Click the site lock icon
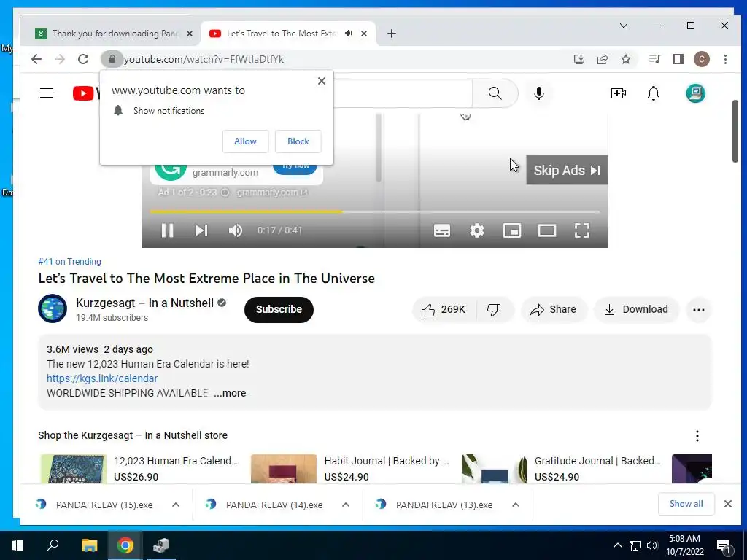This screenshot has width=747, height=560. click(x=112, y=59)
